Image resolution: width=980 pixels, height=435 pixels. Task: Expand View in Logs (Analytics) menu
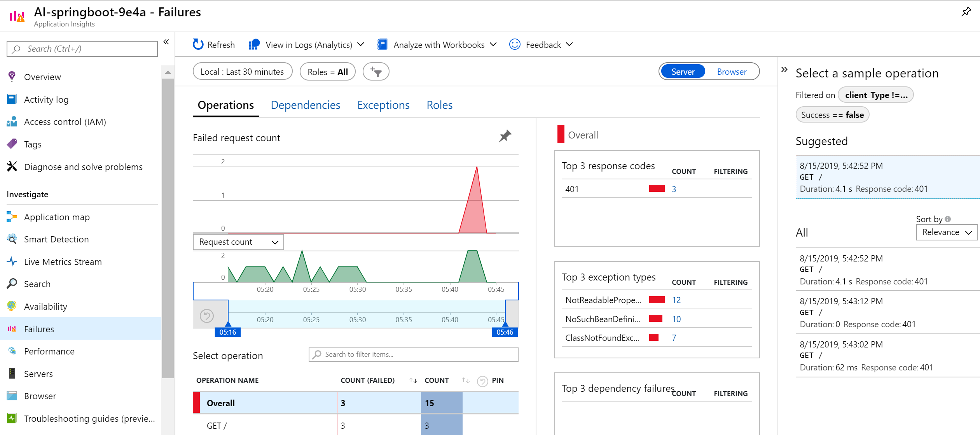coord(309,45)
